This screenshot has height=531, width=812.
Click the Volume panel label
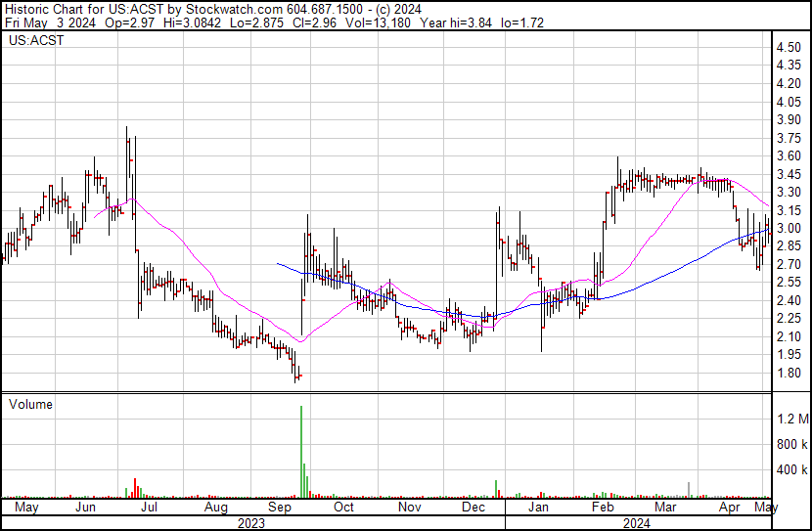tap(30, 404)
